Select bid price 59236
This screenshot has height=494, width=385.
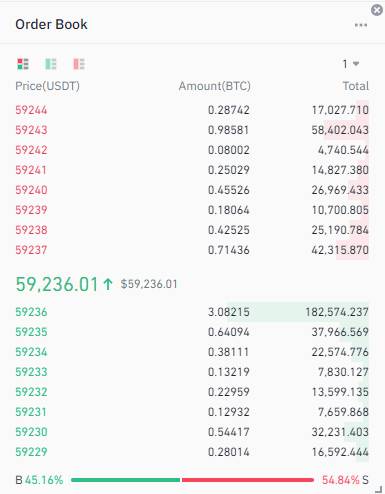tap(31, 312)
